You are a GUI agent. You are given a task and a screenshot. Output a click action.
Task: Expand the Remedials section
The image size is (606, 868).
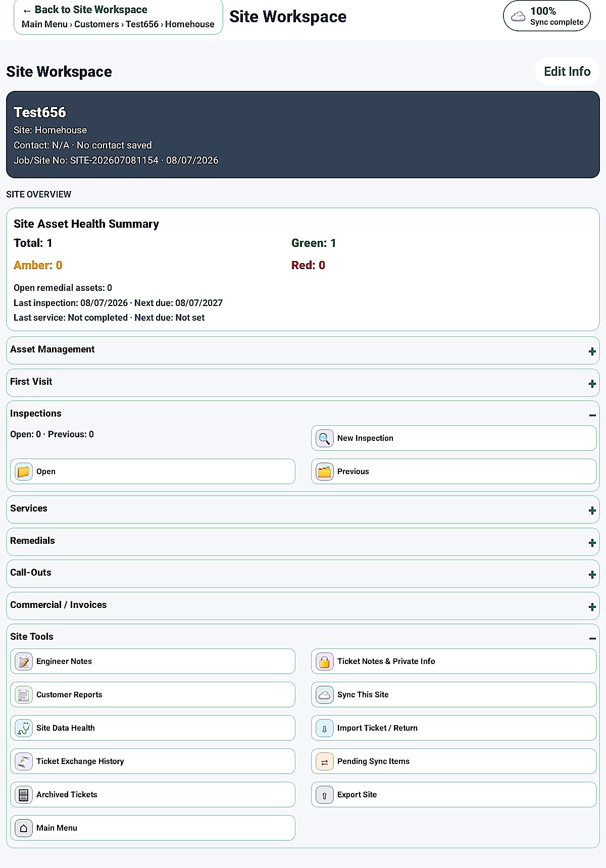[592, 543]
